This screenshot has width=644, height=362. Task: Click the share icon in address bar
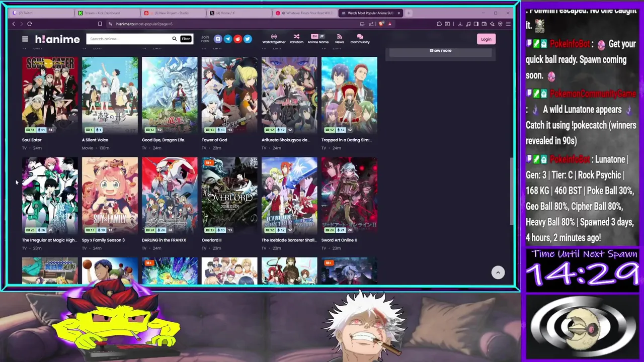371,24
